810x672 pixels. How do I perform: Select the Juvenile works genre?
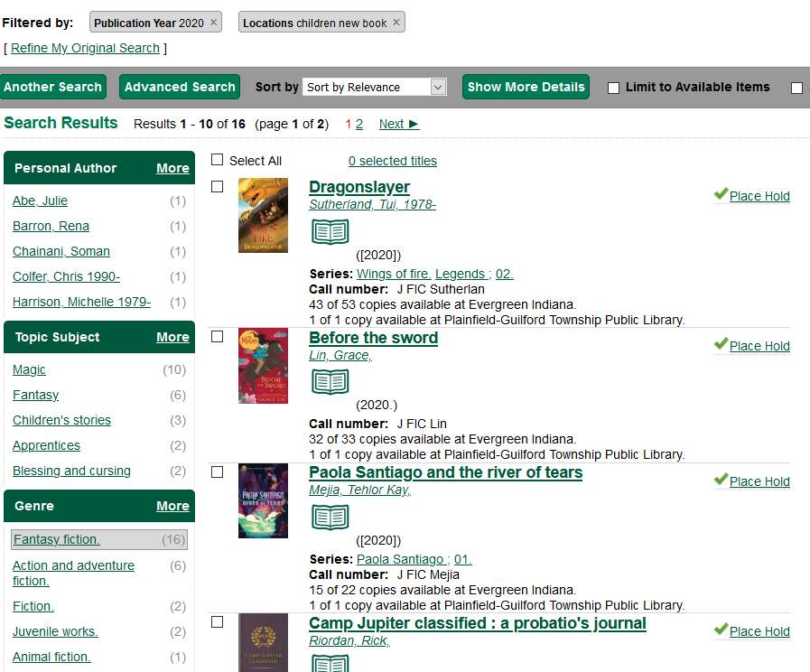[55, 631]
